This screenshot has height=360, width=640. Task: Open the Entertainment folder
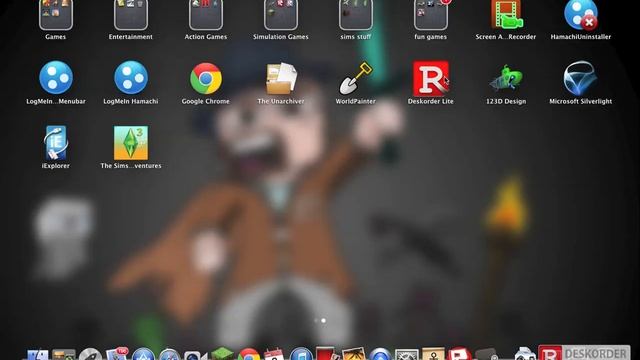(131, 15)
